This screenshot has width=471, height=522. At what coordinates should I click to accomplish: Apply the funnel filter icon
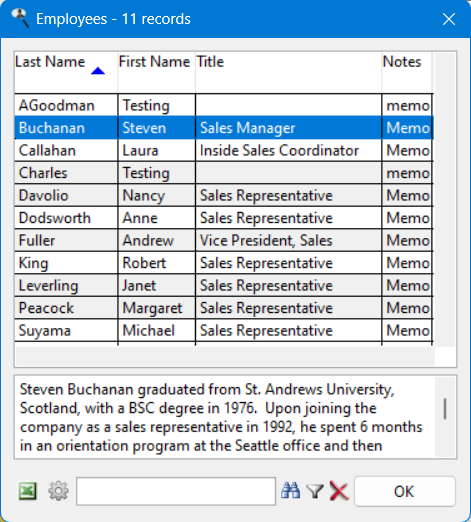315,491
